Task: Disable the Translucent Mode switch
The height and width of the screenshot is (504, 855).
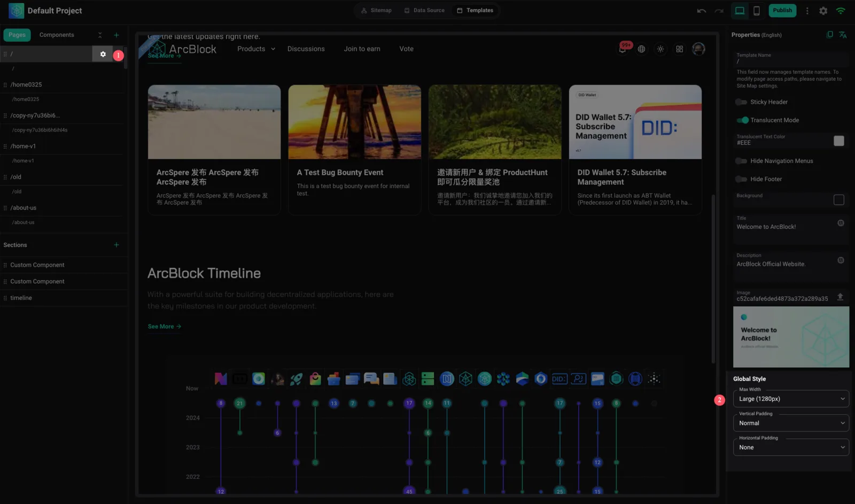Action: (742, 120)
